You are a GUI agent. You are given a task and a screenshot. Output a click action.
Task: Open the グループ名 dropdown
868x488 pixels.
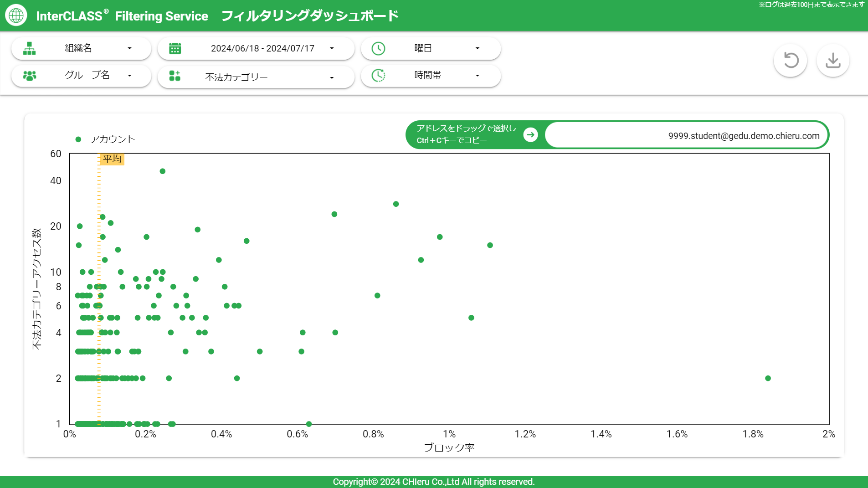(81, 76)
